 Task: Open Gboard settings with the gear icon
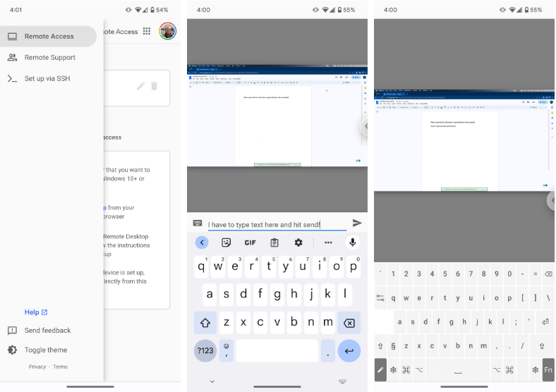pos(298,243)
